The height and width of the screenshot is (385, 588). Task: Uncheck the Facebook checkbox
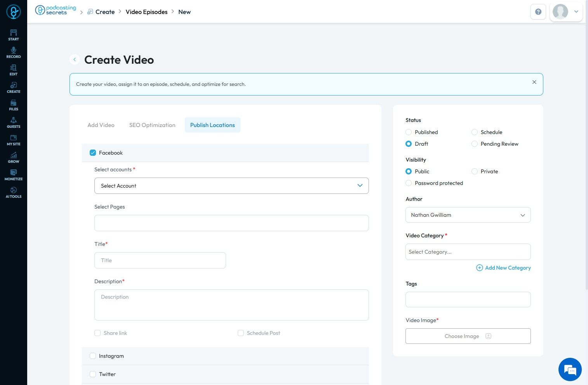(x=93, y=153)
